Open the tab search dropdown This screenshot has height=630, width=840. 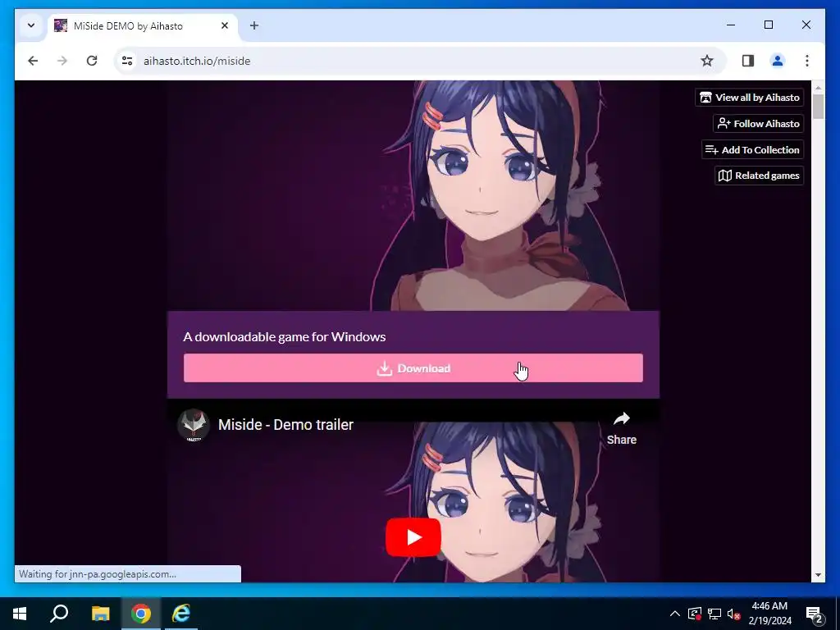(x=31, y=25)
